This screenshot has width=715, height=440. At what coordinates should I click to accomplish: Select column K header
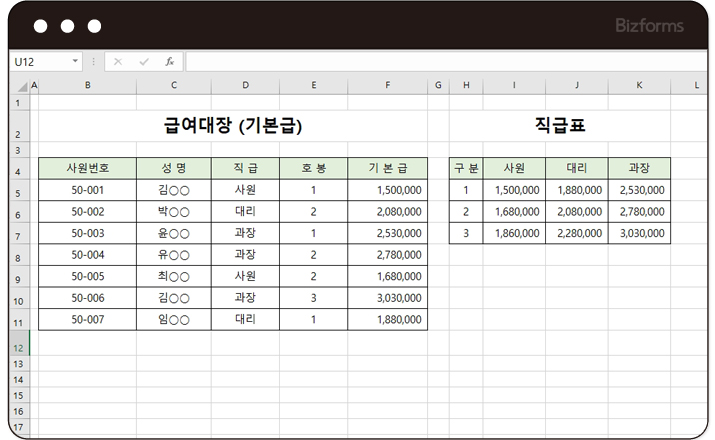point(639,85)
